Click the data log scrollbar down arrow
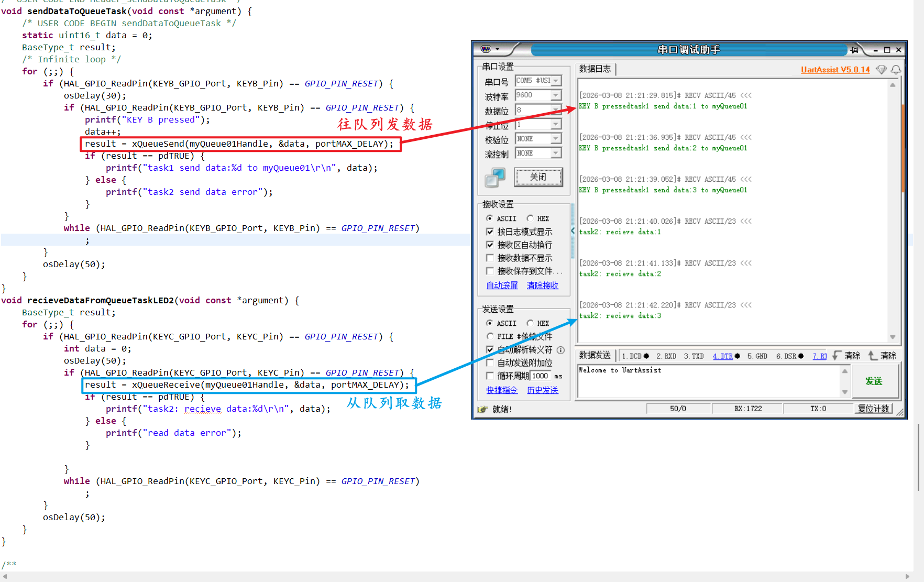 point(893,337)
